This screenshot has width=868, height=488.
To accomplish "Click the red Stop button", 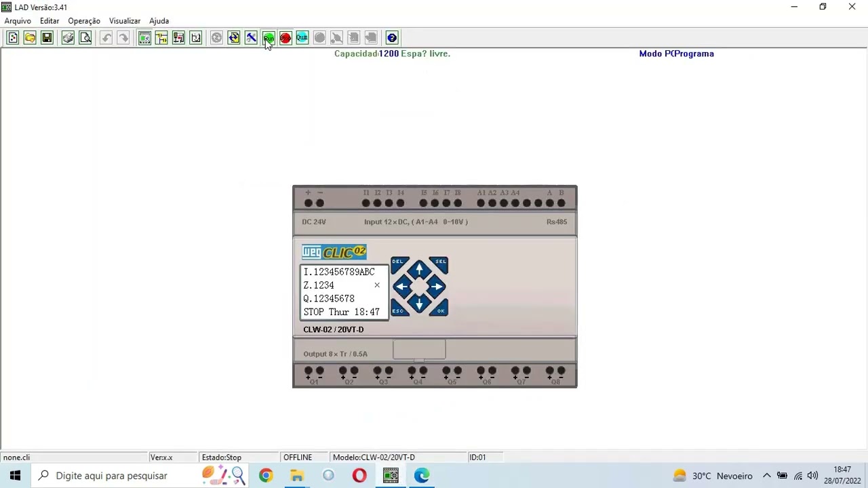I will (285, 38).
